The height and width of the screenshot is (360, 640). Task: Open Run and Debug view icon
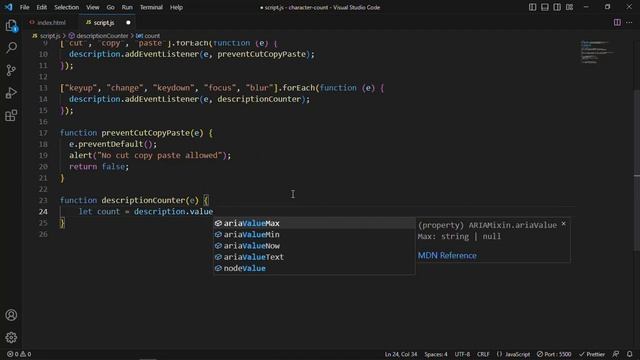point(11,93)
